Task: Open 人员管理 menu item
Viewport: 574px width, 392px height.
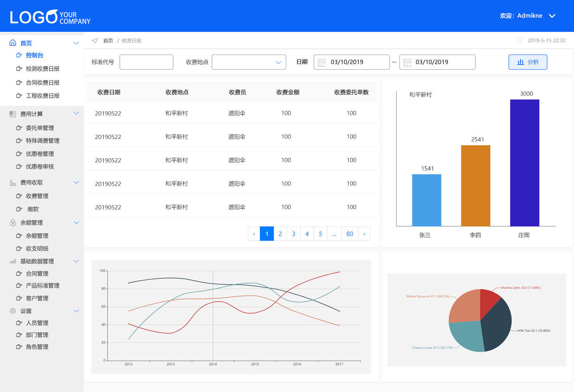Action: coord(37,323)
